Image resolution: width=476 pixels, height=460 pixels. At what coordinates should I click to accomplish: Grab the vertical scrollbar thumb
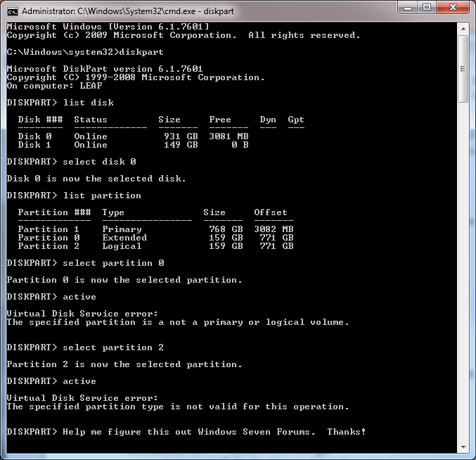coord(463,69)
